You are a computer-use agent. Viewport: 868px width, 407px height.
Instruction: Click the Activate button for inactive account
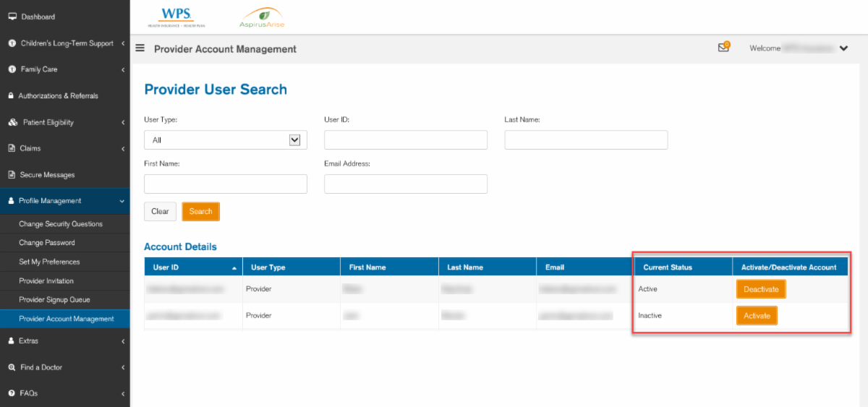click(x=757, y=316)
